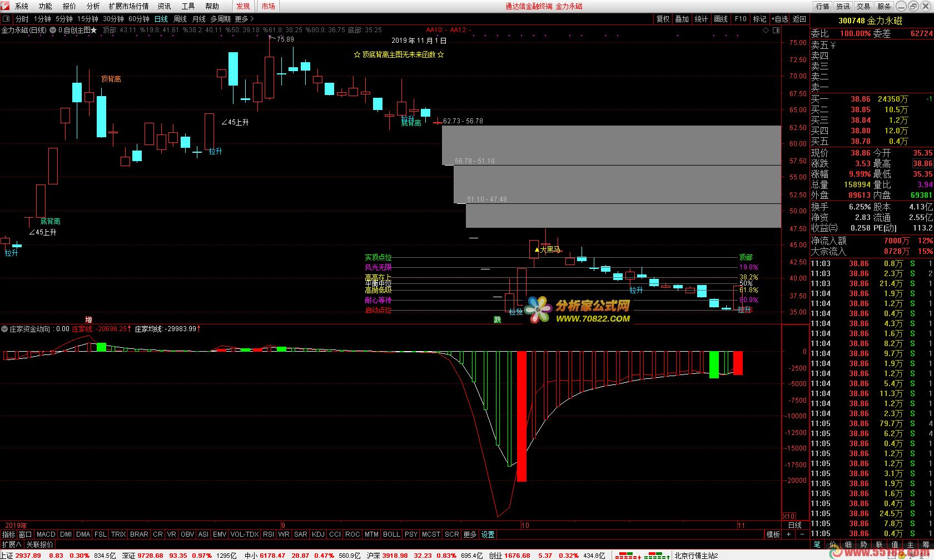Open the 交易 trading button
Viewport: 934px width, 560px height.
tap(863, 6)
